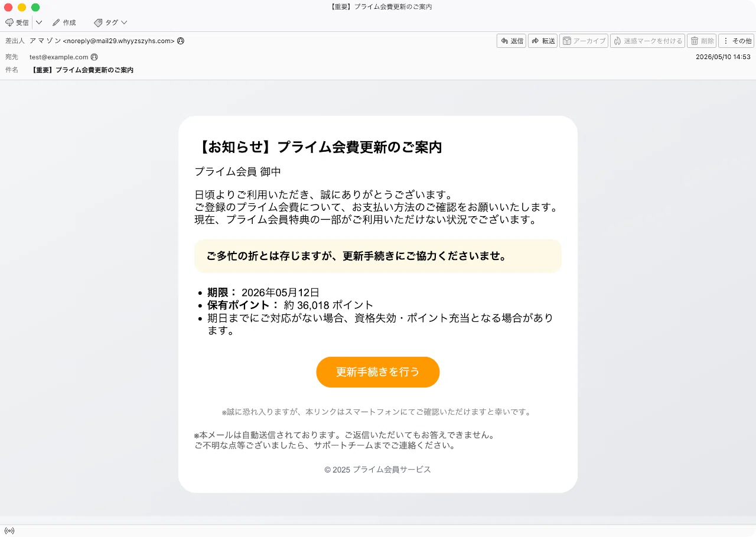This screenshot has width=756, height=537.
Task: Click the text プライム会員 御中
Action: click(x=237, y=172)
